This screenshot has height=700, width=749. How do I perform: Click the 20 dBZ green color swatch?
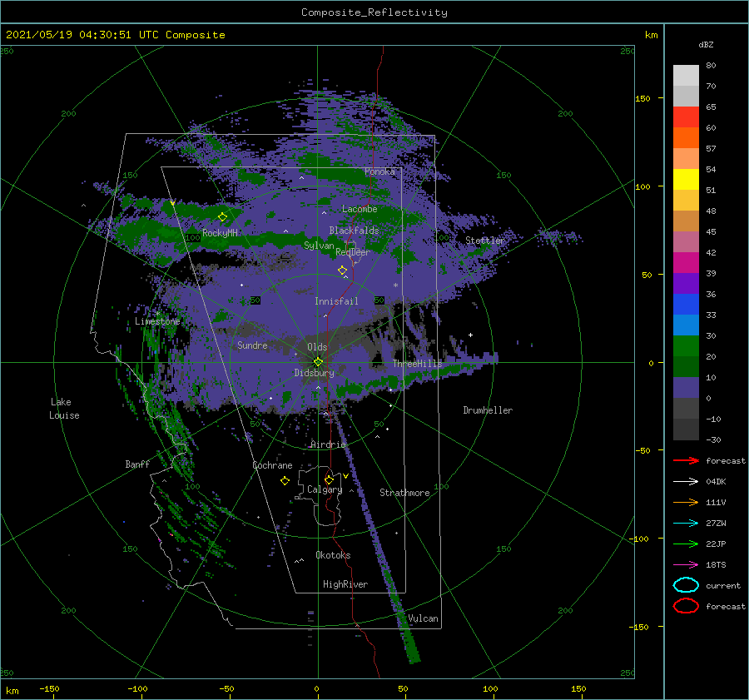click(x=686, y=366)
